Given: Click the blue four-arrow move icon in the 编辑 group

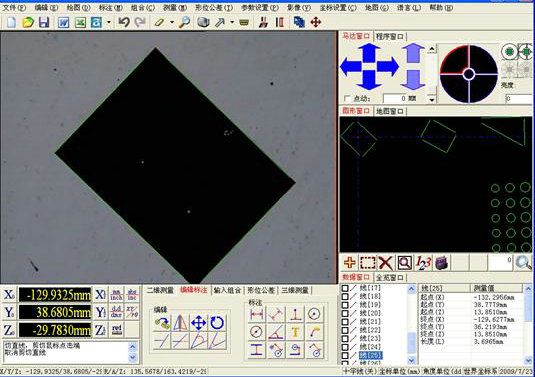Looking at the screenshot, I should (x=198, y=323).
